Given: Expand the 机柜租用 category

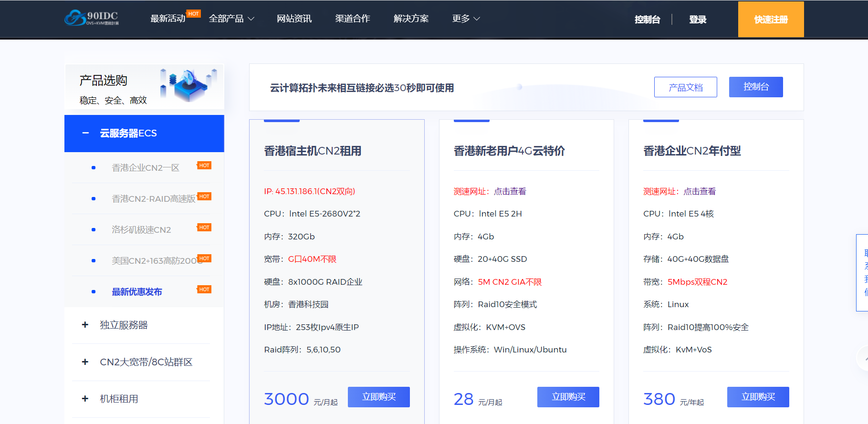Looking at the screenshot, I should 85,399.
